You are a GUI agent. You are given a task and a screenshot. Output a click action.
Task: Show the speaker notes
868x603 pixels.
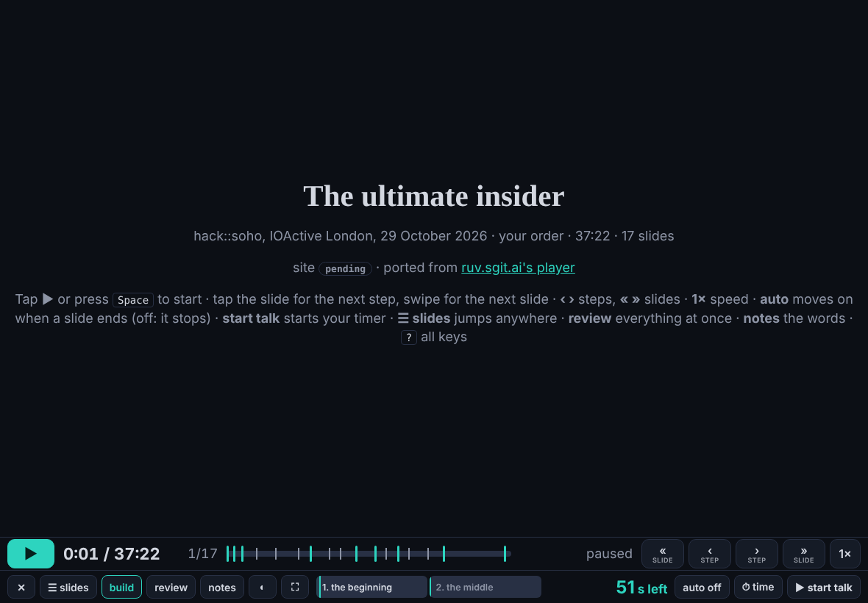[x=222, y=588]
